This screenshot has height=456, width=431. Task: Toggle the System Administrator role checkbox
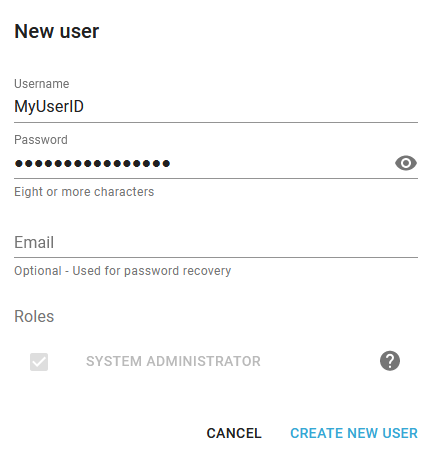[x=39, y=362]
